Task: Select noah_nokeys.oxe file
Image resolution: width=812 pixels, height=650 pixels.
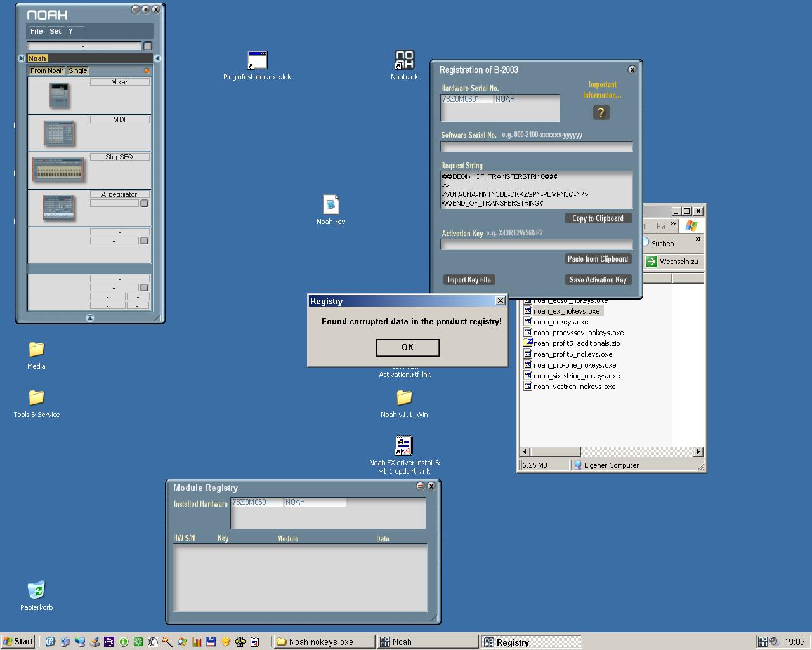Action: tap(556, 322)
